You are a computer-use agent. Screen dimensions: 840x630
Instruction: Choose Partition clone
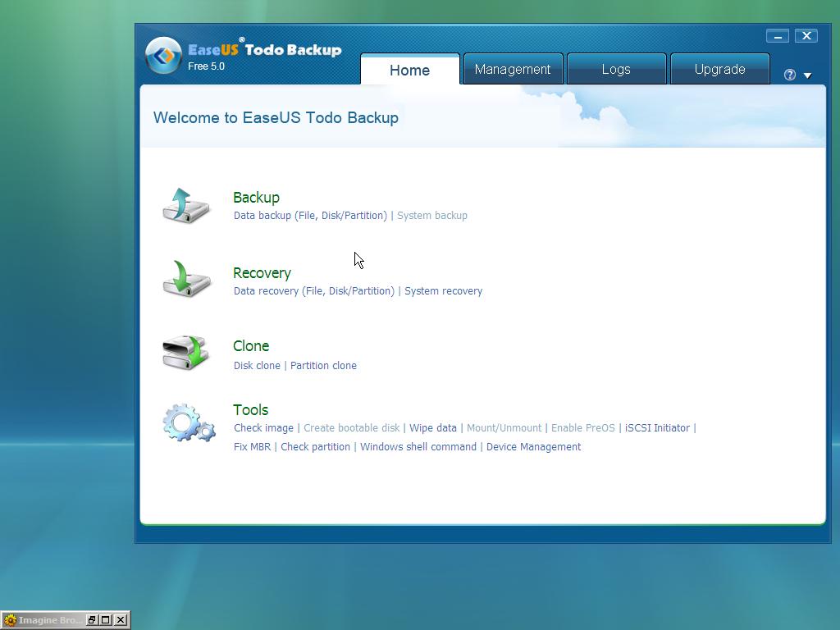pos(323,365)
